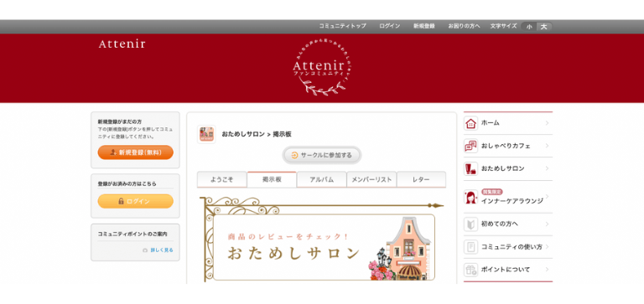Open コミュニティトップ in the top bar
Viewport: 644px width, 304px height.
(342, 26)
